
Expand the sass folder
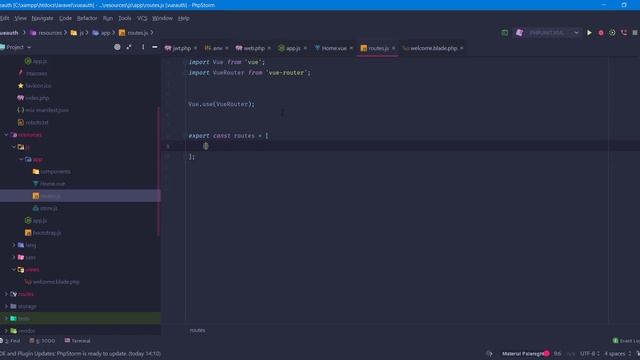(x=13, y=257)
